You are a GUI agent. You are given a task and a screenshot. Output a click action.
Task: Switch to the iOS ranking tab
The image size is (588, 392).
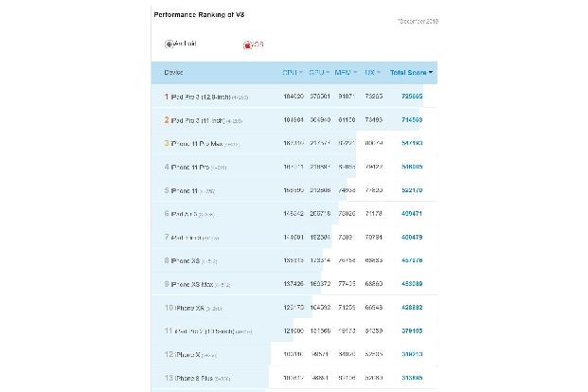click(x=253, y=45)
